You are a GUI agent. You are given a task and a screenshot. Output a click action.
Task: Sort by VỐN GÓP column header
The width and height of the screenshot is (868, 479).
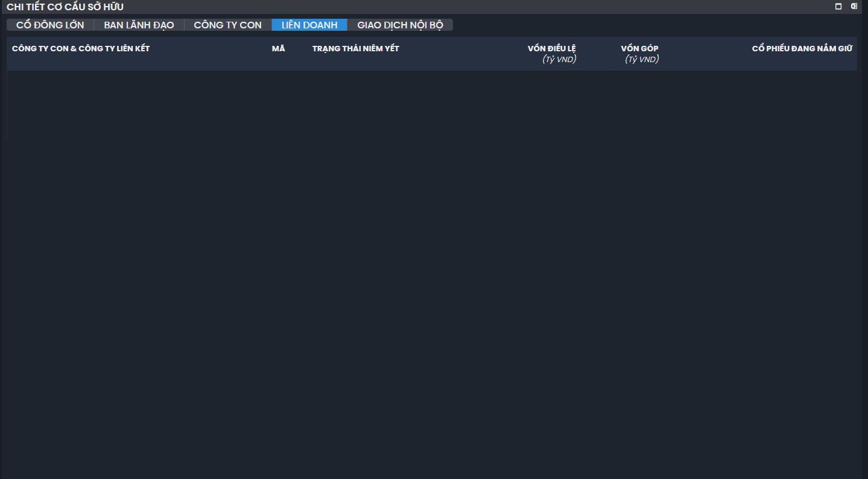pos(639,48)
